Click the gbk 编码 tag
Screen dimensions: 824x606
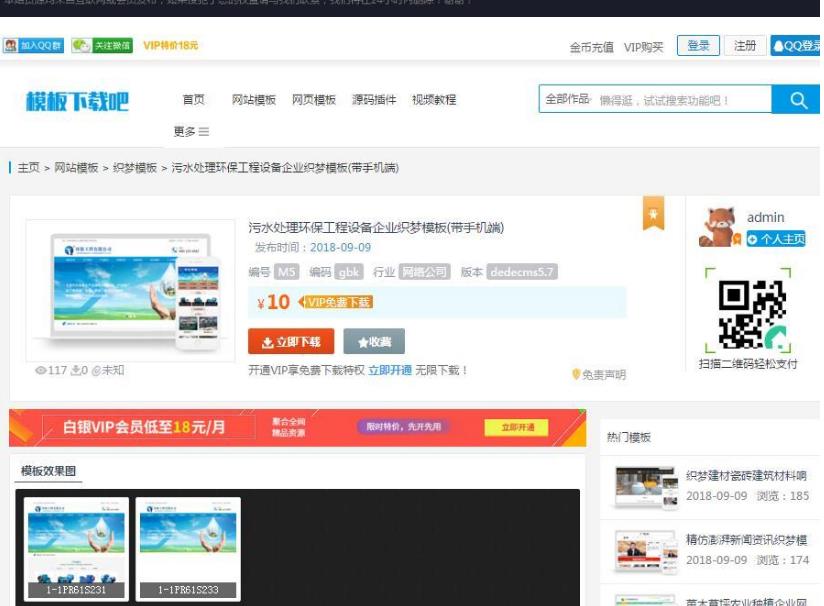click(x=349, y=272)
